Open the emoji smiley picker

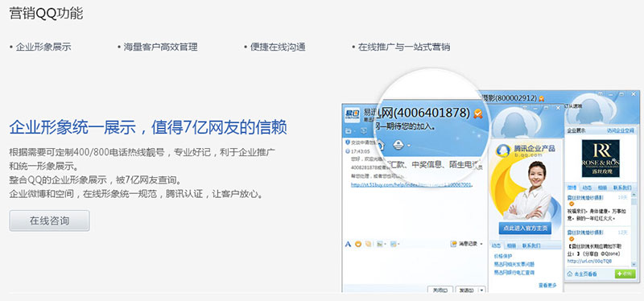coord(358,244)
